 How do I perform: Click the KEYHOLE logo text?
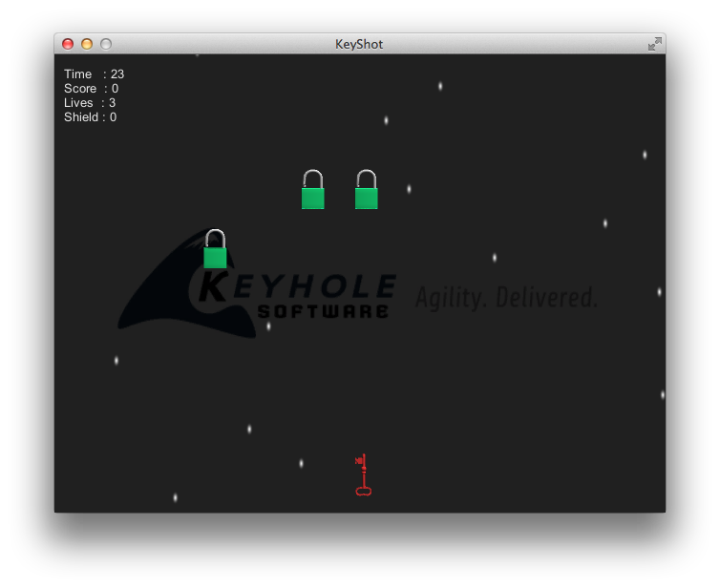296,286
